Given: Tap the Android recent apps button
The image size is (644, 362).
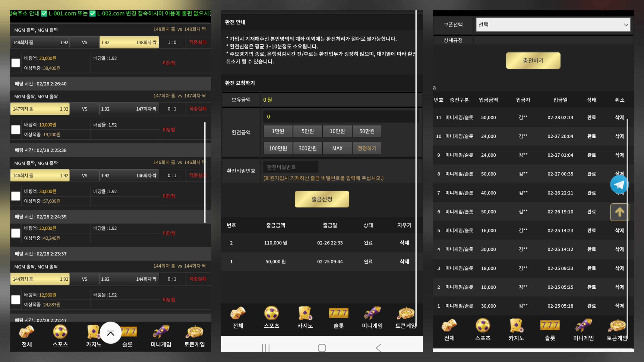Looking at the screenshot, I should [x=265, y=348].
